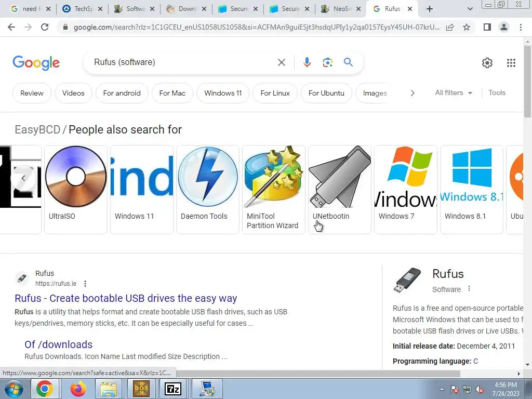Screen dimensions: 532x399
Task: Click the vertical page scrollbar
Action: (x=527, y=82)
